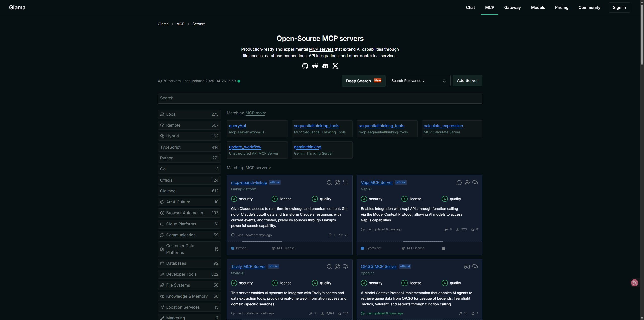This screenshot has height=320, width=644.
Task: Open Models in top navigation
Action: click(538, 8)
